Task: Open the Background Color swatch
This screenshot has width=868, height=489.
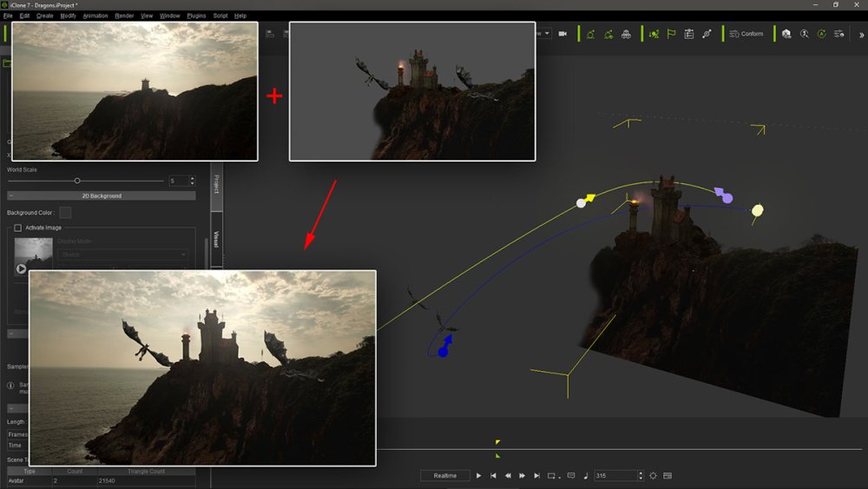Action: (x=65, y=213)
